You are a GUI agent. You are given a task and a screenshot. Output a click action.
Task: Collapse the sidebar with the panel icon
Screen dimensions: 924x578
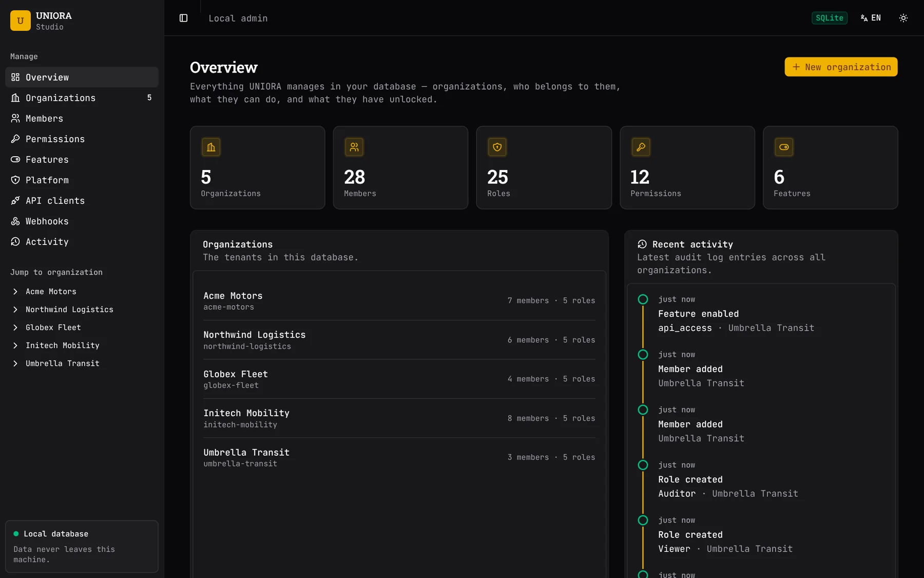183,18
